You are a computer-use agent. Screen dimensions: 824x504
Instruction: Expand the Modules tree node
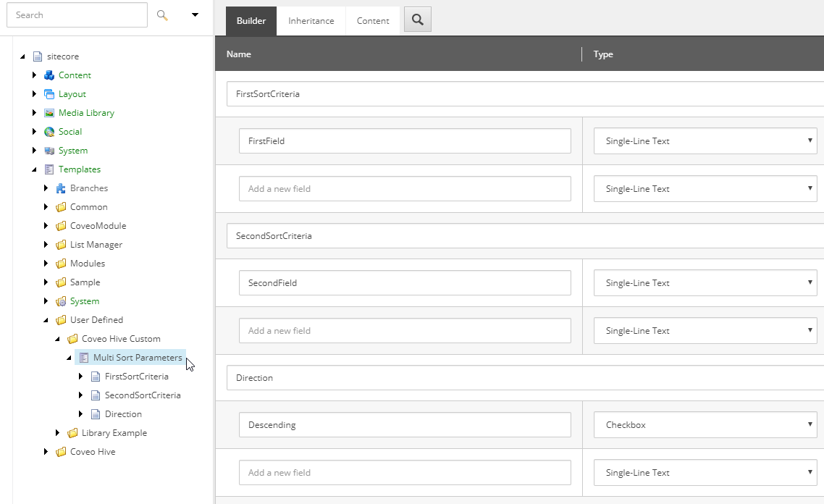[x=46, y=263]
